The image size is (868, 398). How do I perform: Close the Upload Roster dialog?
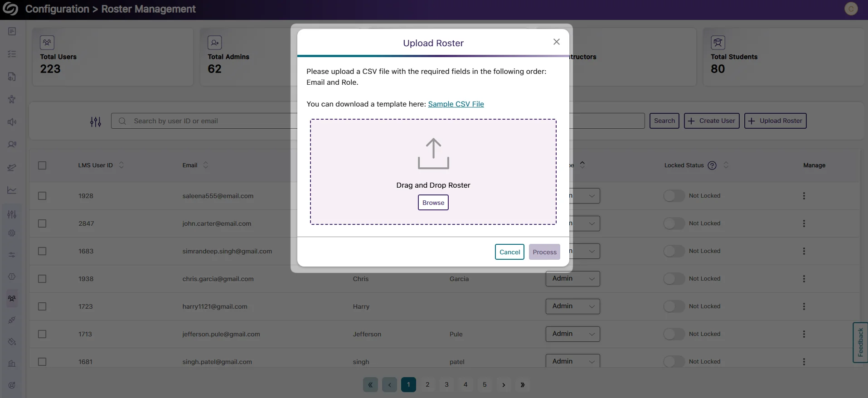coord(556,42)
